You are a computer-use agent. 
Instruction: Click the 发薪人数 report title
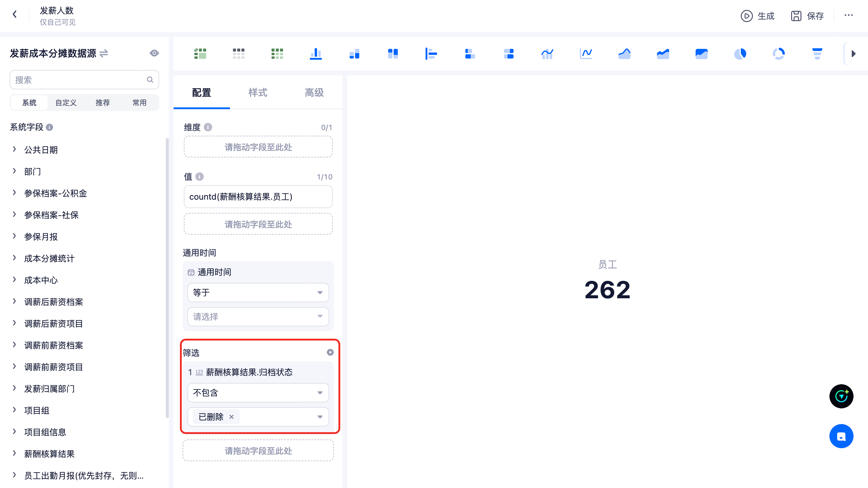[x=57, y=11]
